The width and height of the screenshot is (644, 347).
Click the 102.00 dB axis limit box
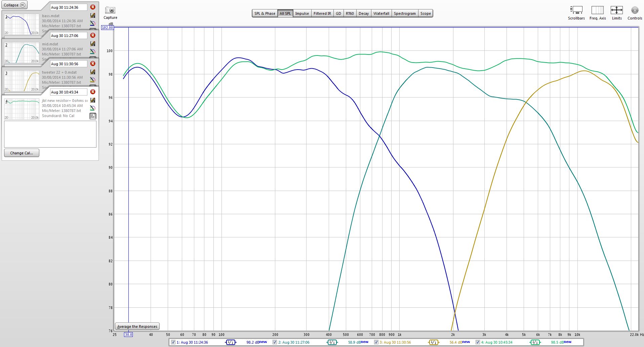pyautogui.click(x=108, y=28)
